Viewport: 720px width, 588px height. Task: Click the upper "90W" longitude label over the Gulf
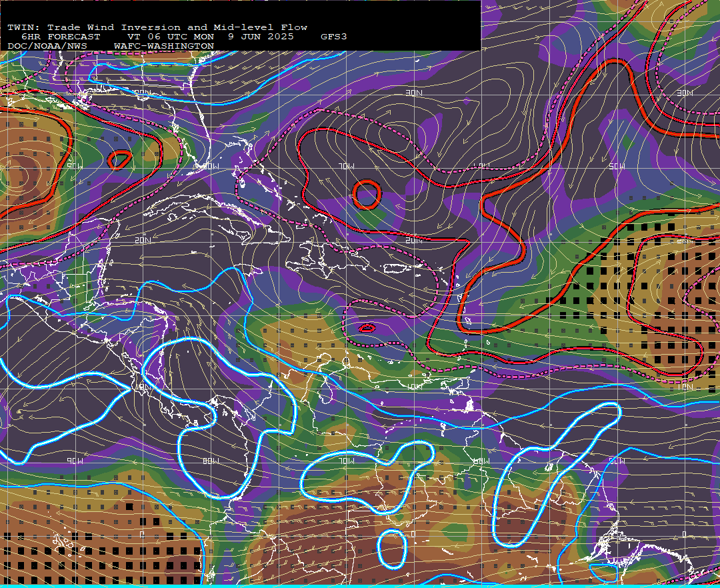pyautogui.click(x=75, y=166)
